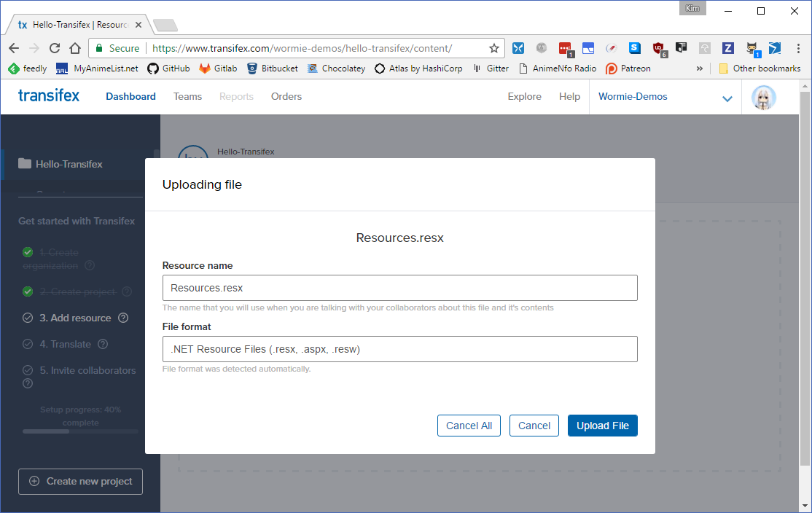Open a new browser tab
812x513 pixels.
click(x=165, y=25)
